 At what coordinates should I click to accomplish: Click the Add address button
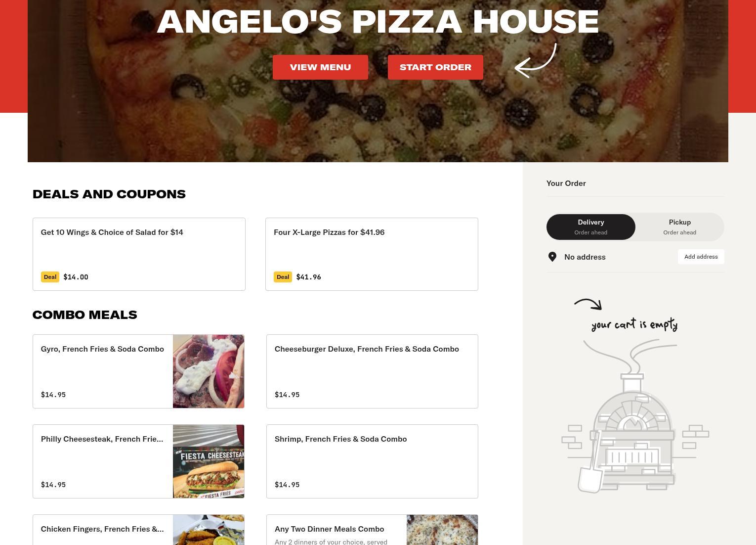pos(701,257)
